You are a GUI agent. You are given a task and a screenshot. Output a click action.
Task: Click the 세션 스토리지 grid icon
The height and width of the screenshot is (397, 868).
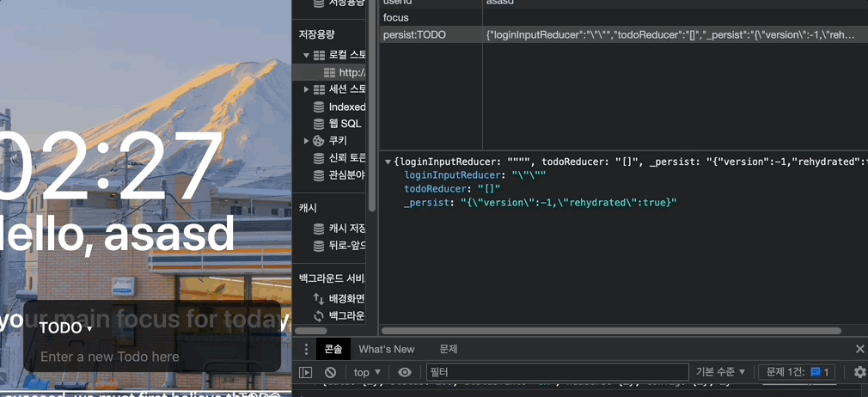coord(319,89)
